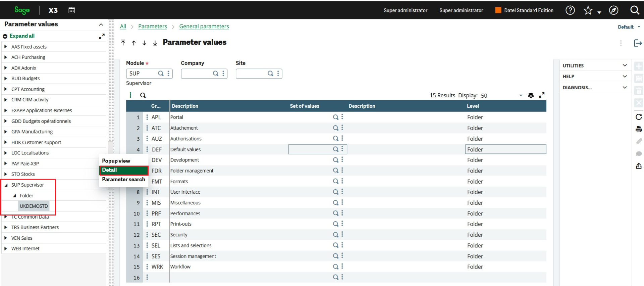The height and width of the screenshot is (286, 644).
Task: Open the compass navigation icon
Action: click(613, 10)
